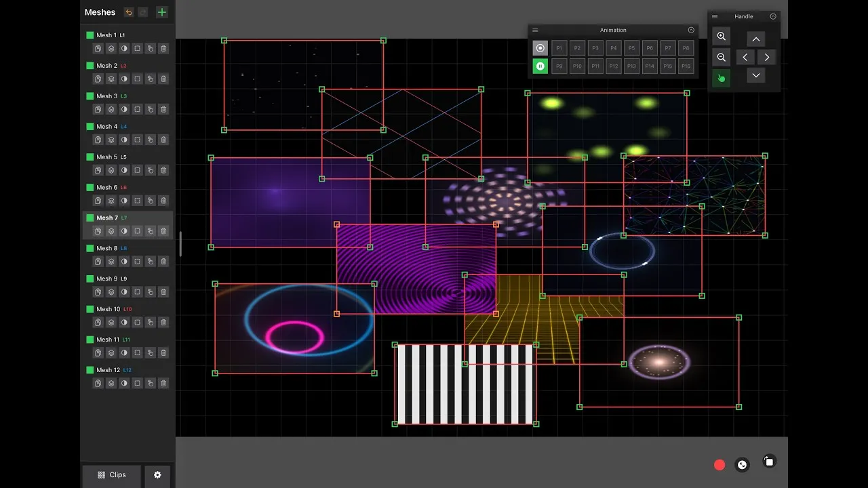Move handle right with the right arrow
The height and width of the screenshot is (488, 868).
(x=767, y=58)
